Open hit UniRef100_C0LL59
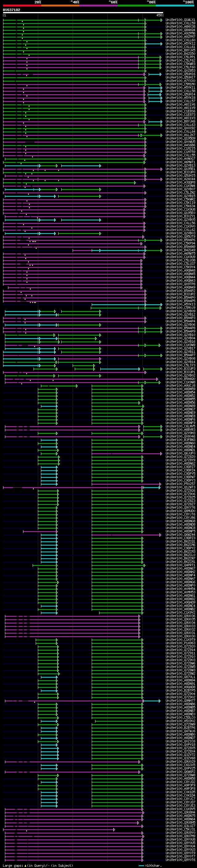Image resolution: width=197 pixels, height=868 pixels. [x=180, y=23]
